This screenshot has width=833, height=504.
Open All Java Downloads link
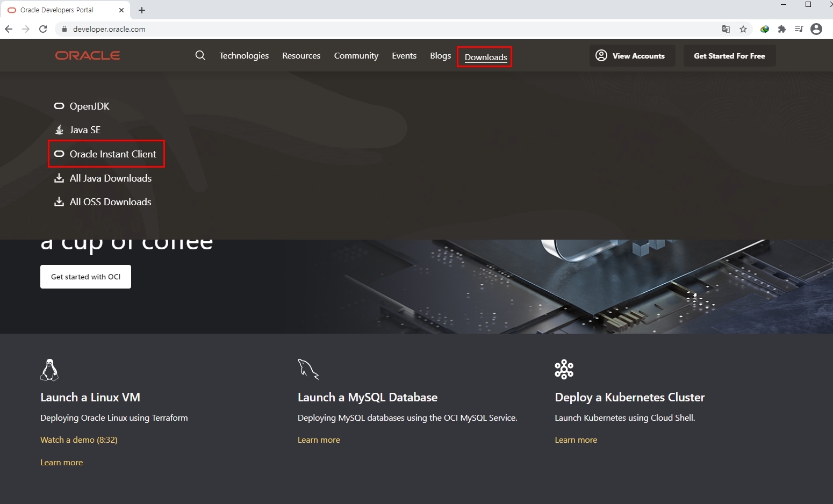point(103,178)
